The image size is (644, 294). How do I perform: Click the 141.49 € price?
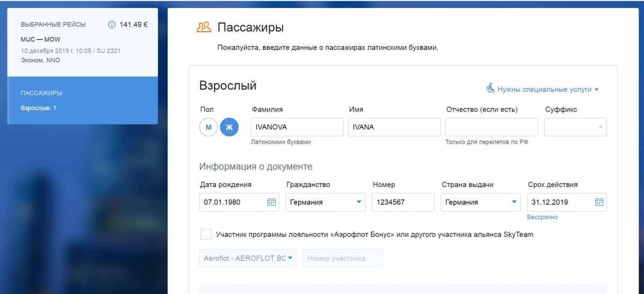[x=134, y=25]
